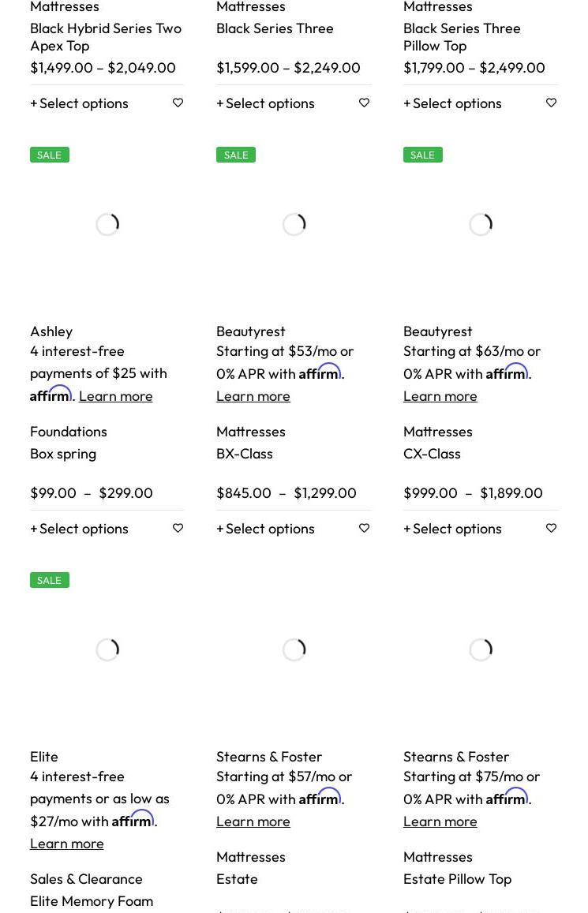The width and height of the screenshot is (588, 913).
Task: Click the SALE badge on Elite product
Action: (x=49, y=580)
